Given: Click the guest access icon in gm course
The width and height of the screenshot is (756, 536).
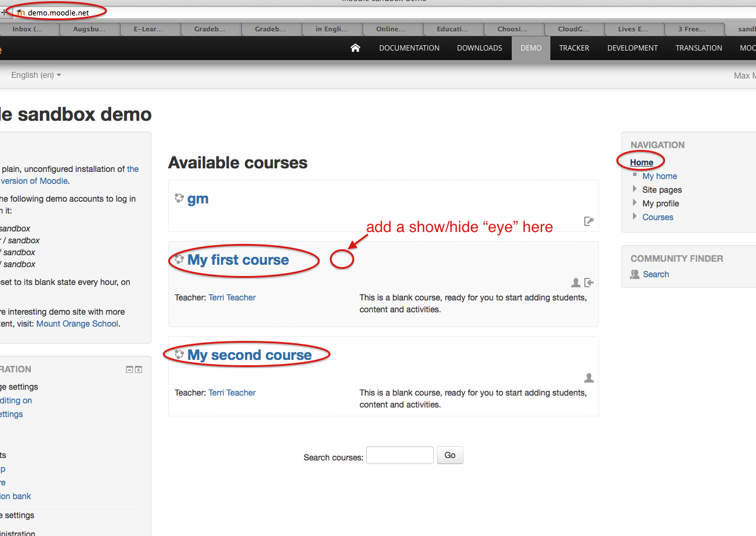Looking at the screenshot, I should tap(588, 221).
